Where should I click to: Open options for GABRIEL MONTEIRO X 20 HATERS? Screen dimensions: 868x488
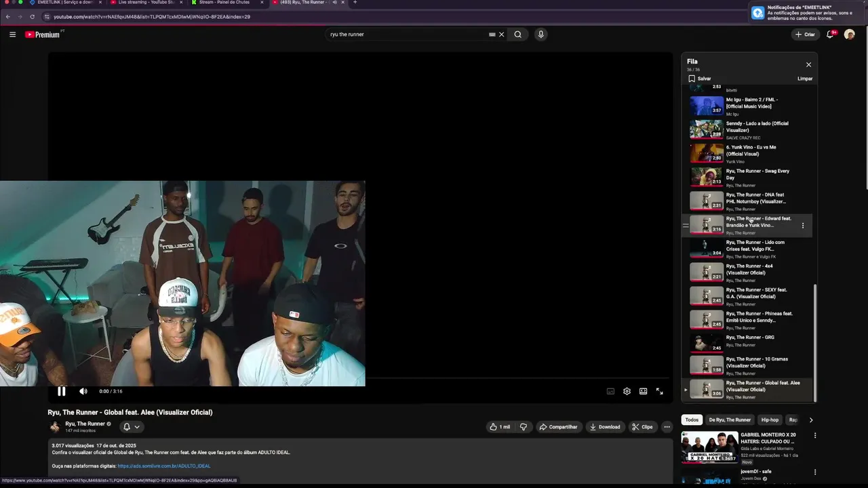pyautogui.click(x=815, y=436)
